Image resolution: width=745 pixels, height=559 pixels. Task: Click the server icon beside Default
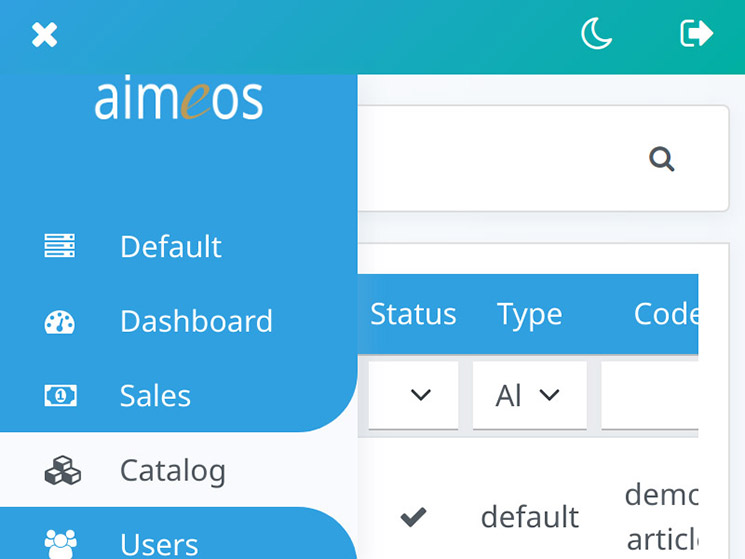(60, 246)
